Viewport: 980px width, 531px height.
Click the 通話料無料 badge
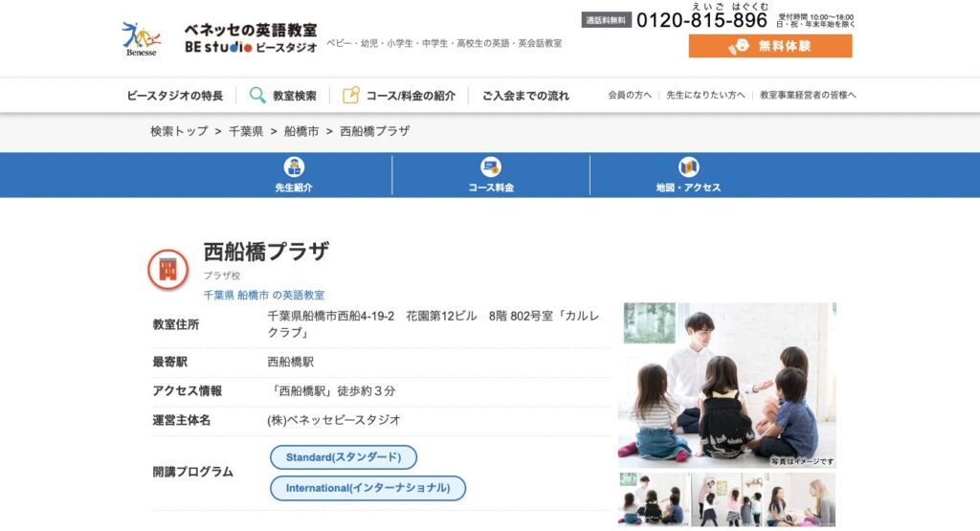(x=606, y=20)
